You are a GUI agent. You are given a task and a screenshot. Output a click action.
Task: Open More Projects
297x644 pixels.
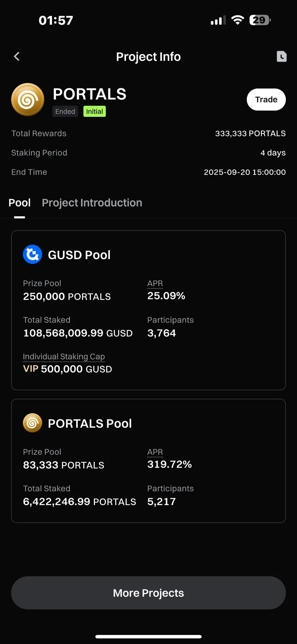coord(148,593)
